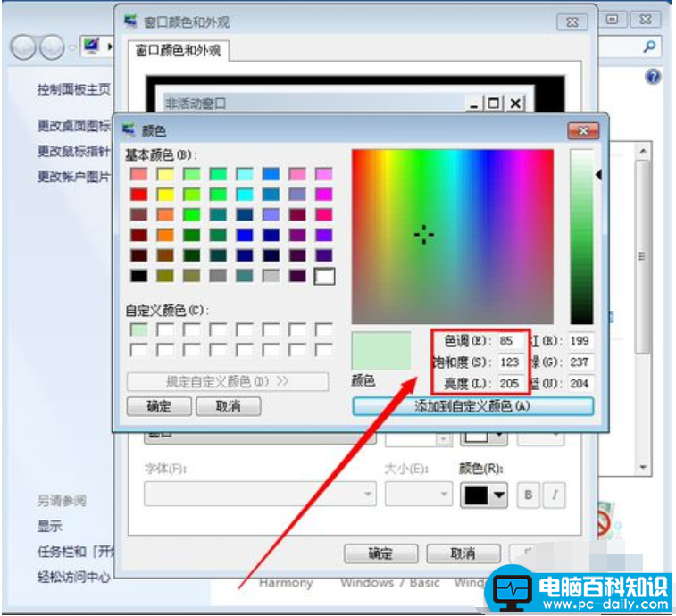Select the light green custom color swatch
Viewport: 676px width, 616px height.
coord(138,329)
